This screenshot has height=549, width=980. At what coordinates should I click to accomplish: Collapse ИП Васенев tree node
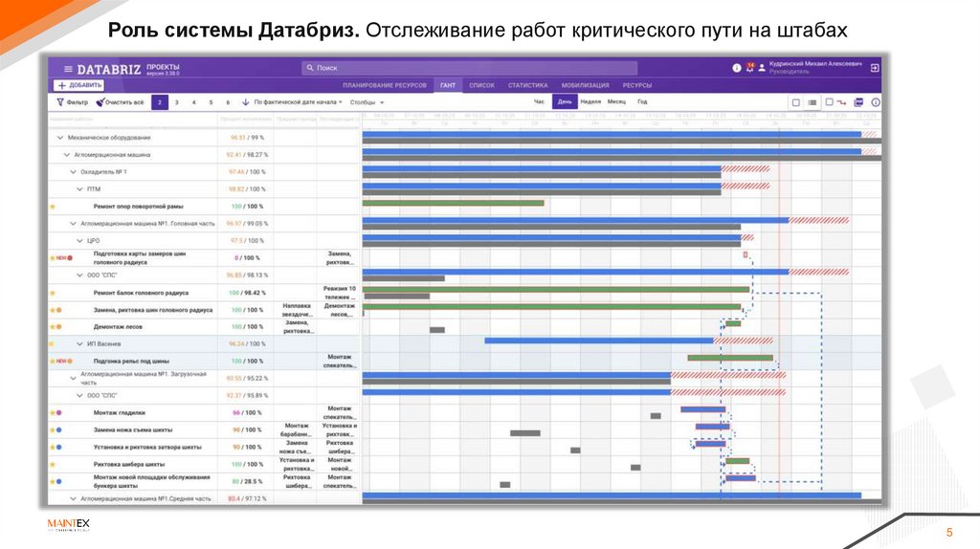79,344
